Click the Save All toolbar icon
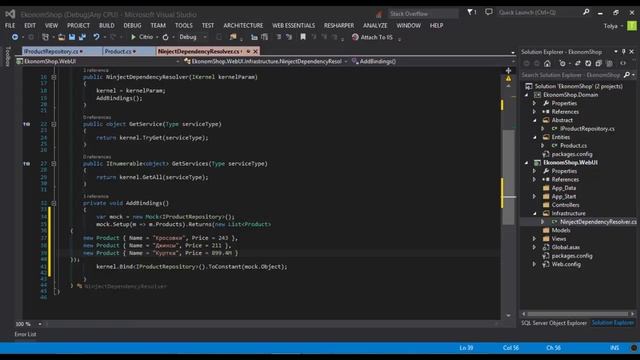 click(x=82, y=37)
